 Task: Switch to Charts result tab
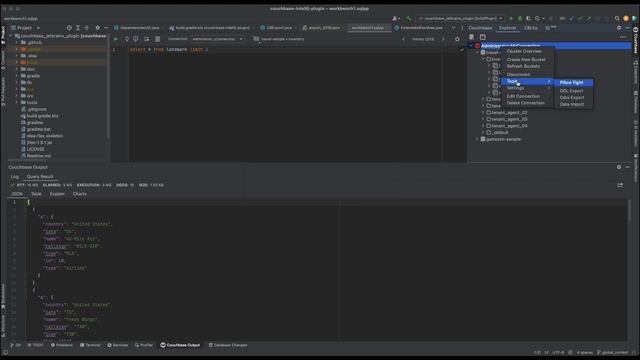point(80,194)
